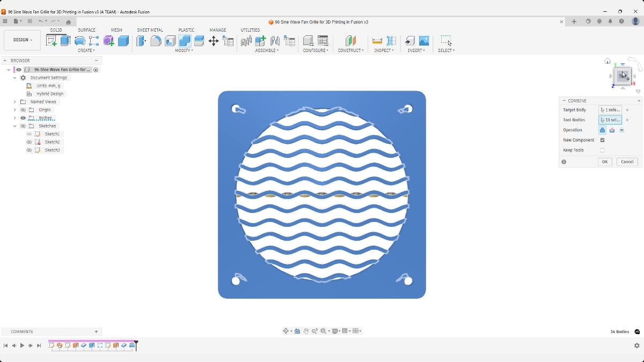Viewport: 644px width, 362px height.
Task: Open the Insert Derive tool
Action: pyautogui.click(x=409, y=41)
